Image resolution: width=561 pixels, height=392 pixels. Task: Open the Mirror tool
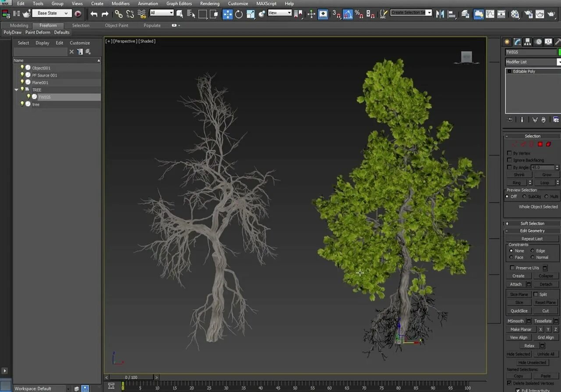coord(440,14)
